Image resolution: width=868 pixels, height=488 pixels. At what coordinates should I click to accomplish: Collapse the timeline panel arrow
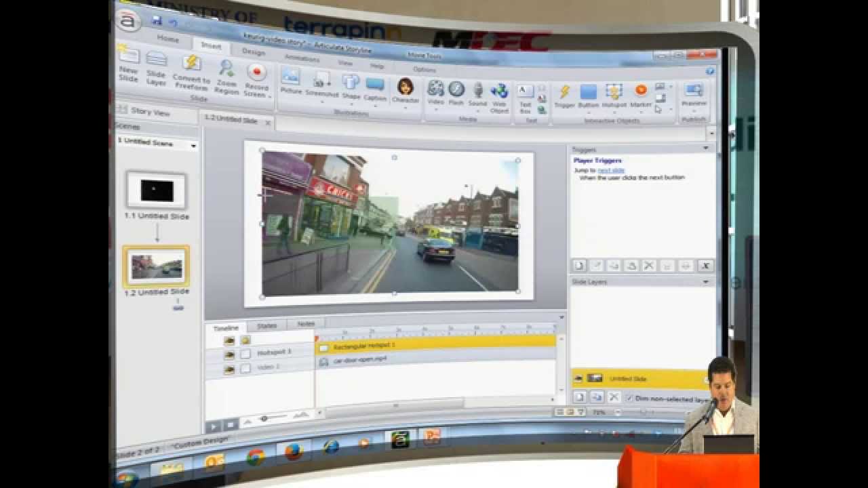pos(561,316)
